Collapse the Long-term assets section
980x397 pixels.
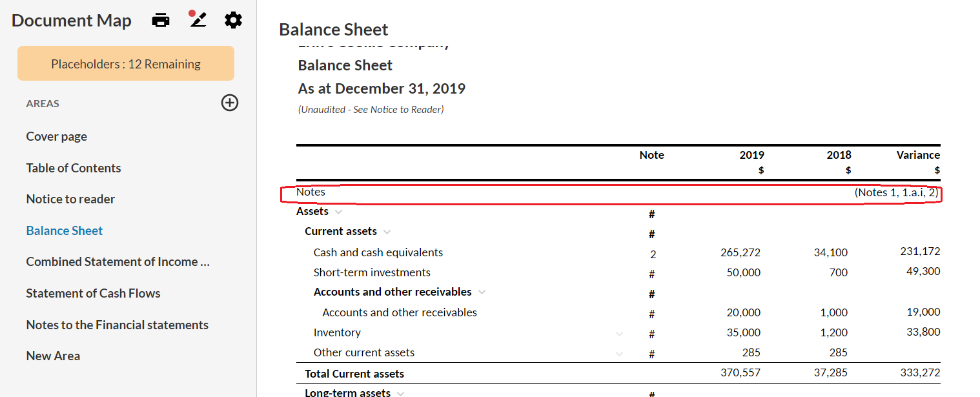coord(400,392)
